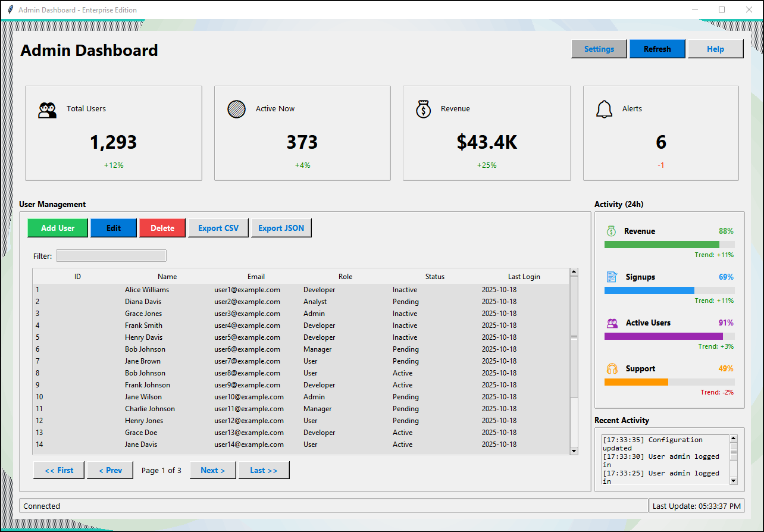Click the Signups notepad icon
Viewport: 764px width, 532px height.
point(610,277)
